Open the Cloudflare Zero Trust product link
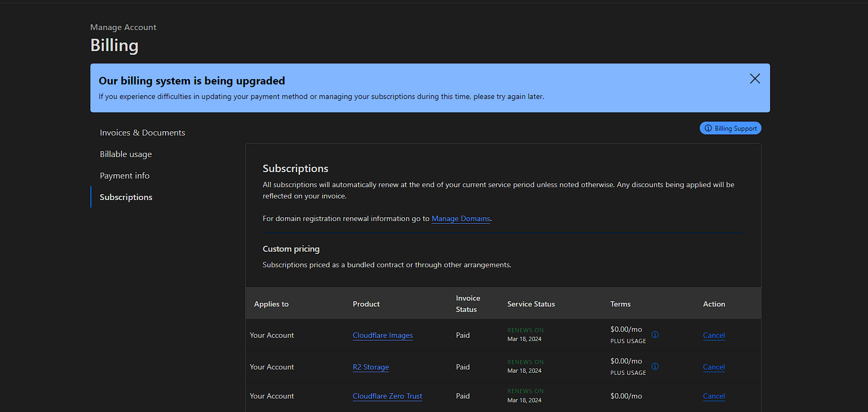Screen dimensions: 868x412 (x=387, y=396)
